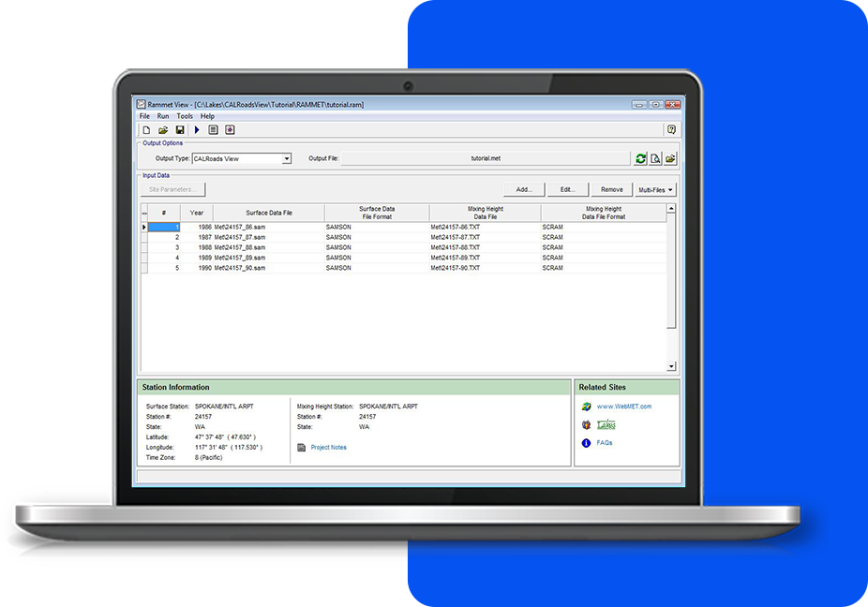The height and width of the screenshot is (607, 868).
Task: Click the Year column header
Action: click(197, 213)
